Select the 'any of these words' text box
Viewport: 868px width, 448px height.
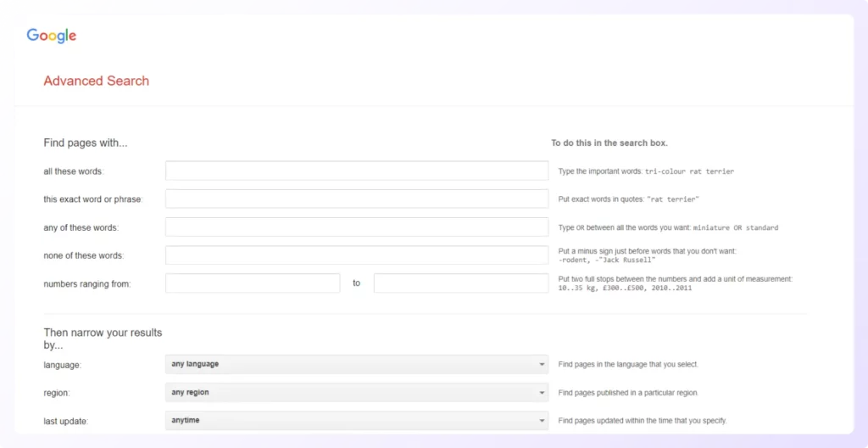click(x=357, y=227)
